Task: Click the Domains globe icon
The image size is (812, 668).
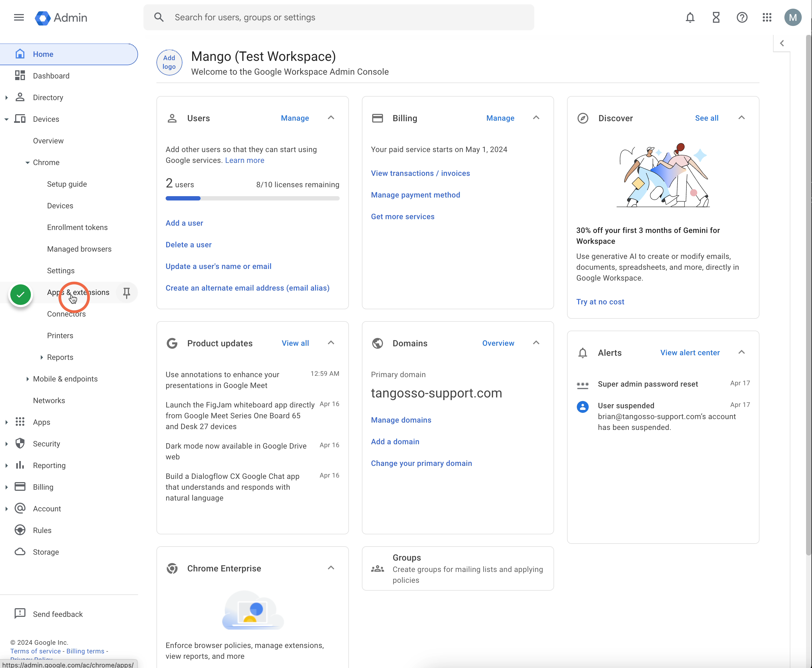Action: pos(377,343)
